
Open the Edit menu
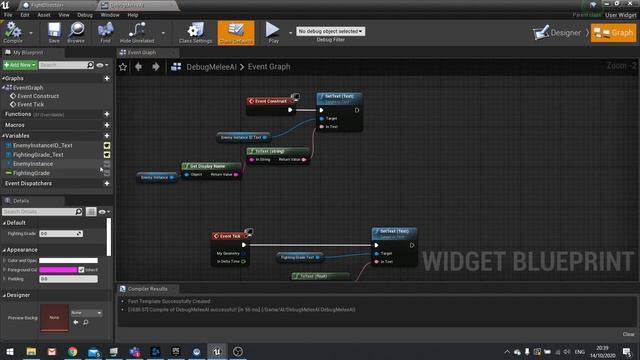[25, 15]
